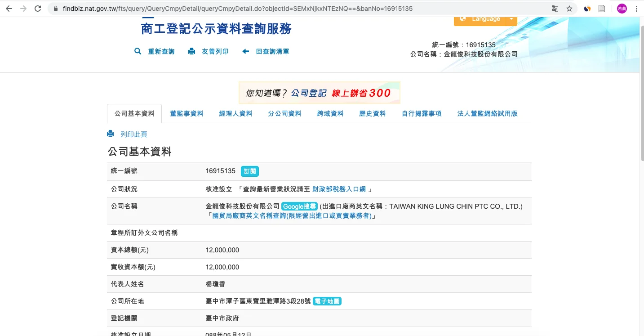Select the 歷史資料 tab

click(x=372, y=113)
